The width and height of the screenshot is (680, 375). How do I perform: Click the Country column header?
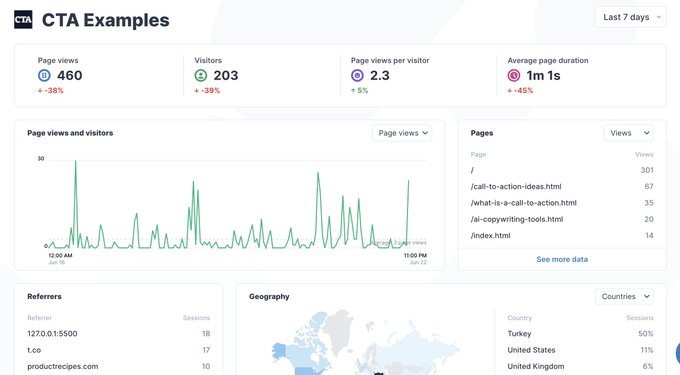point(520,318)
